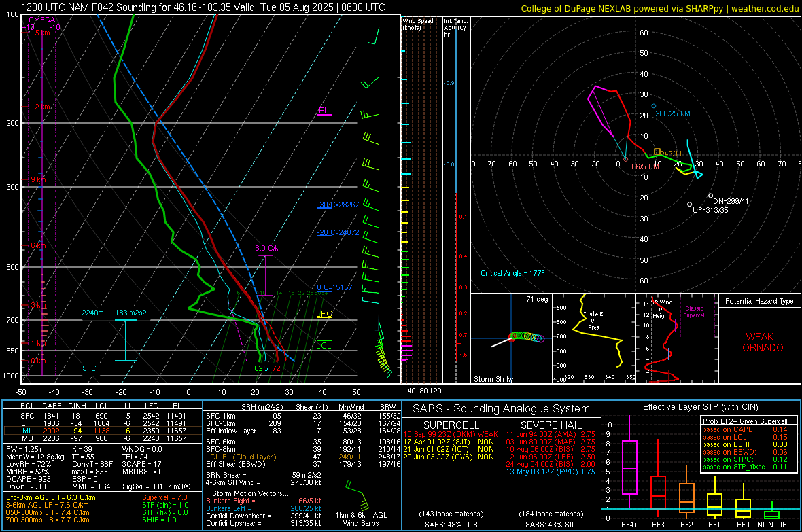Select the MU parcel row label

click(x=27, y=438)
